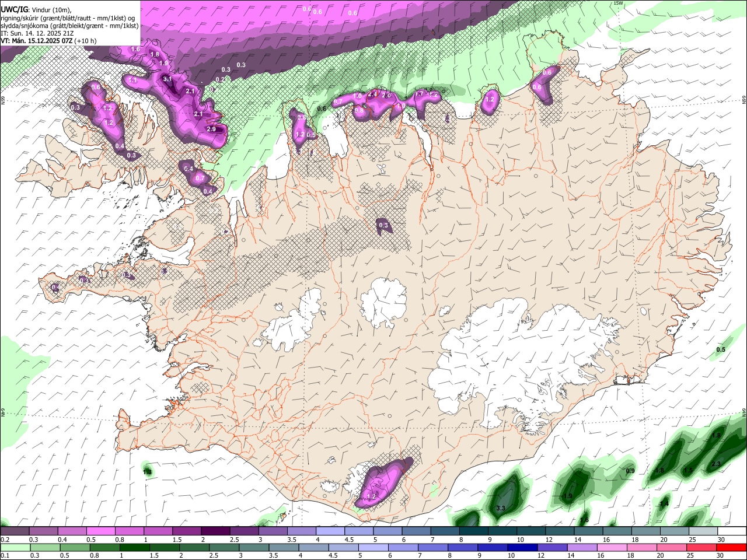
Task: Select the darkest purple 2 snow legend swatch
Action: point(215,531)
